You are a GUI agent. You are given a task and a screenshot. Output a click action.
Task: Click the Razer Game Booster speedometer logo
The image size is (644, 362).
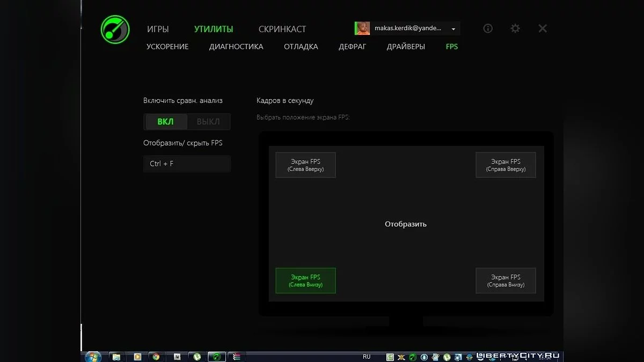(x=115, y=29)
